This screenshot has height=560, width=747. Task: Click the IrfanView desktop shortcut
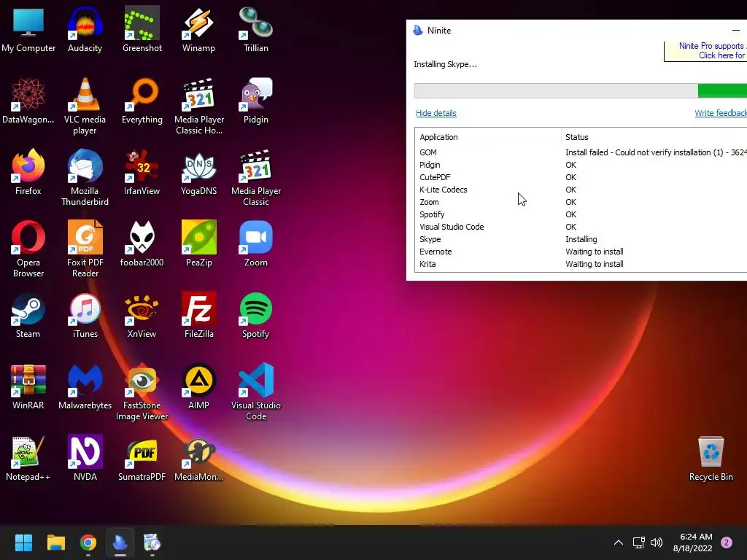point(142,172)
